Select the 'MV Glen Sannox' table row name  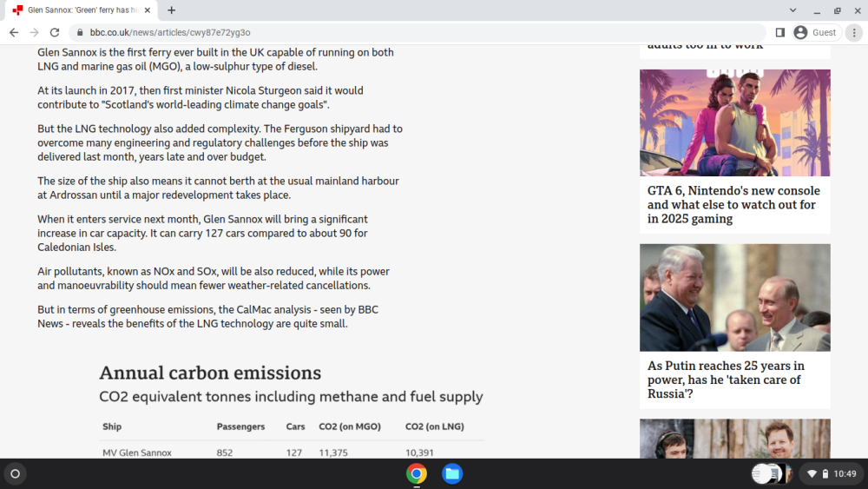tap(137, 453)
